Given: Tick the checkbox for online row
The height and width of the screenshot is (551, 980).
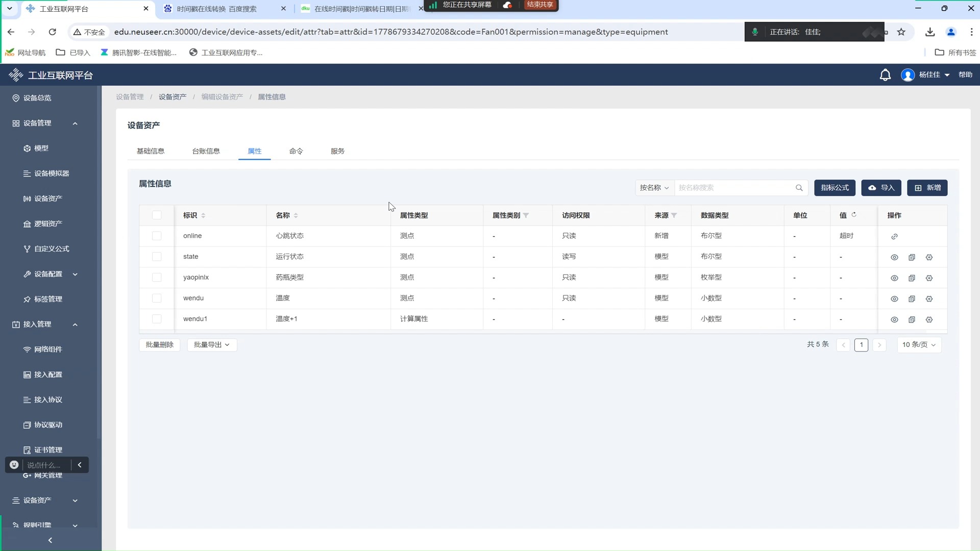Looking at the screenshot, I should (x=157, y=236).
